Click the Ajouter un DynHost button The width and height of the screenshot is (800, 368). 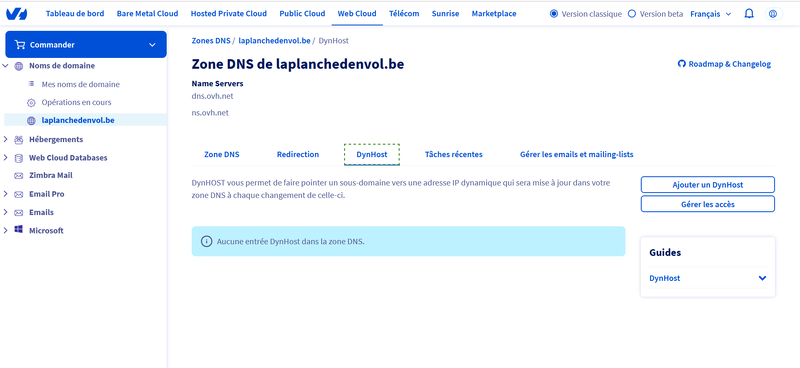tap(708, 185)
